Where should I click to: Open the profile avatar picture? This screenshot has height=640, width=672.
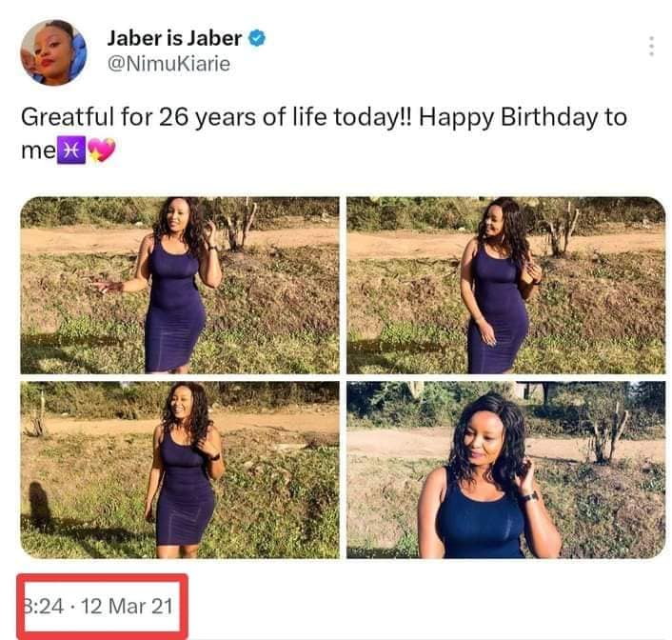pos(52,52)
